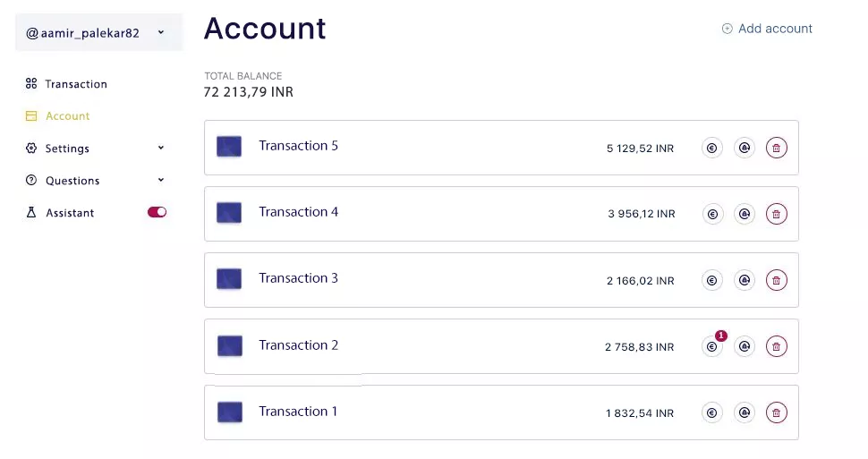This screenshot has width=868, height=459.
Task: Expand the Questions submenu
Action: tap(160, 181)
